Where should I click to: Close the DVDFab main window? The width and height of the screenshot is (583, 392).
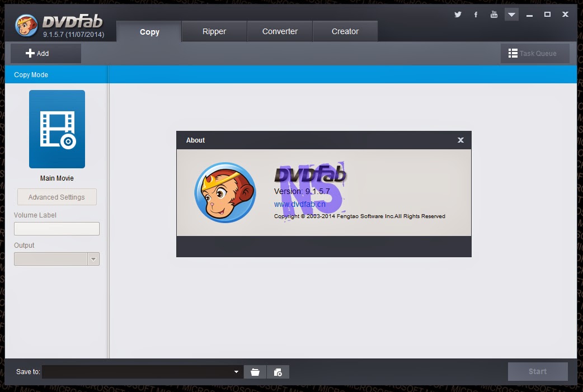pos(565,15)
